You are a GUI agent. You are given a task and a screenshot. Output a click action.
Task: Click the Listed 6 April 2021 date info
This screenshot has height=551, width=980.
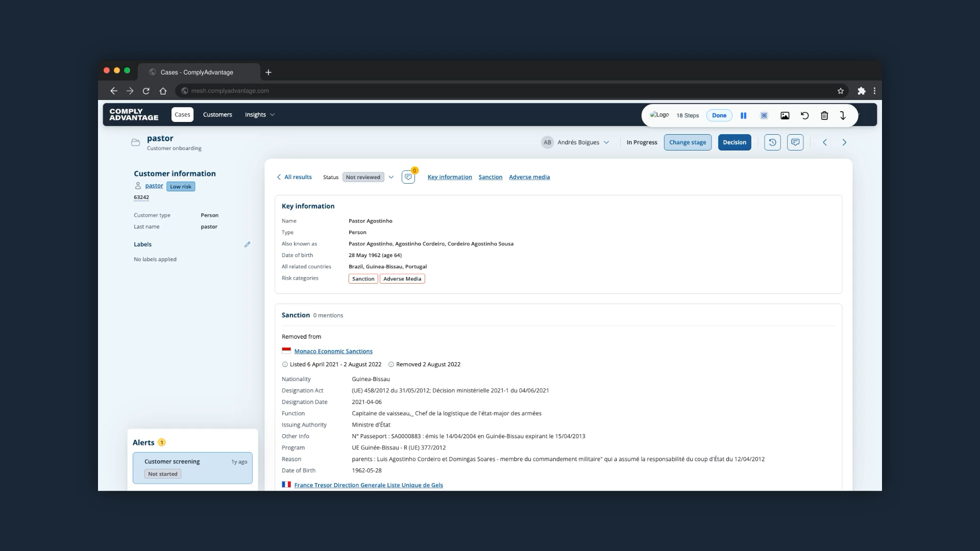click(332, 365)
